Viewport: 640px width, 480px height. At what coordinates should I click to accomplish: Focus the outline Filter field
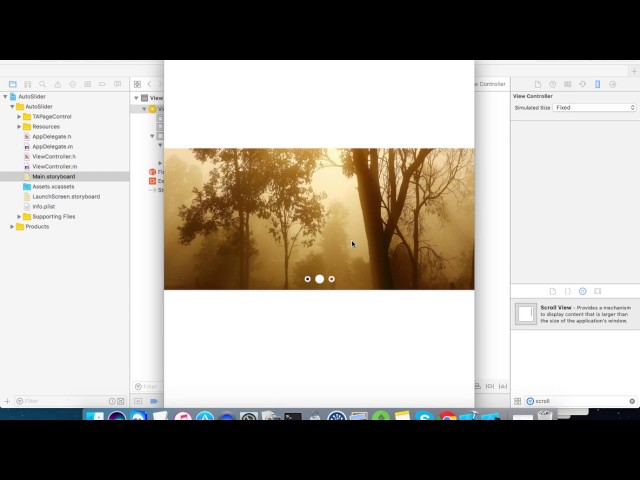pos(148,387)
